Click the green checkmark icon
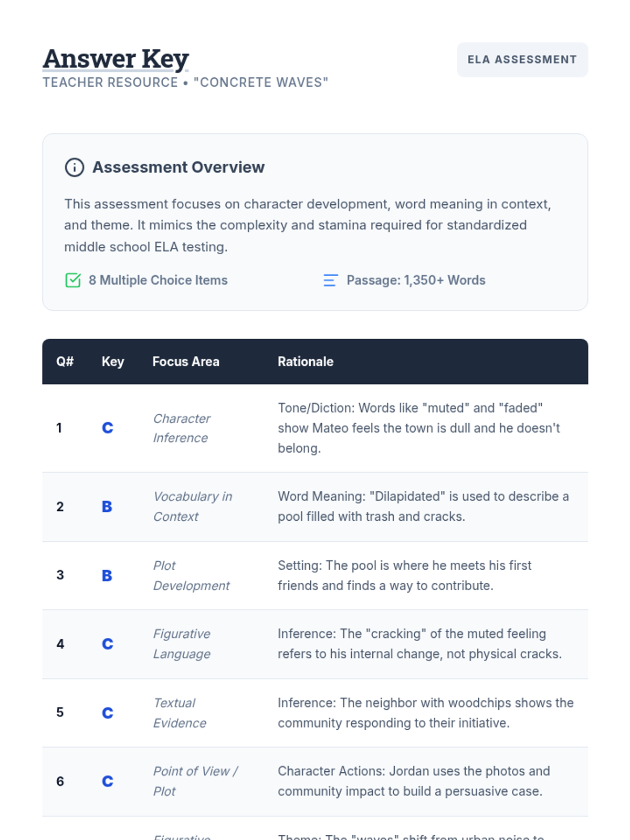The width and height of the screenshot is (630, 840). [73, 280]
